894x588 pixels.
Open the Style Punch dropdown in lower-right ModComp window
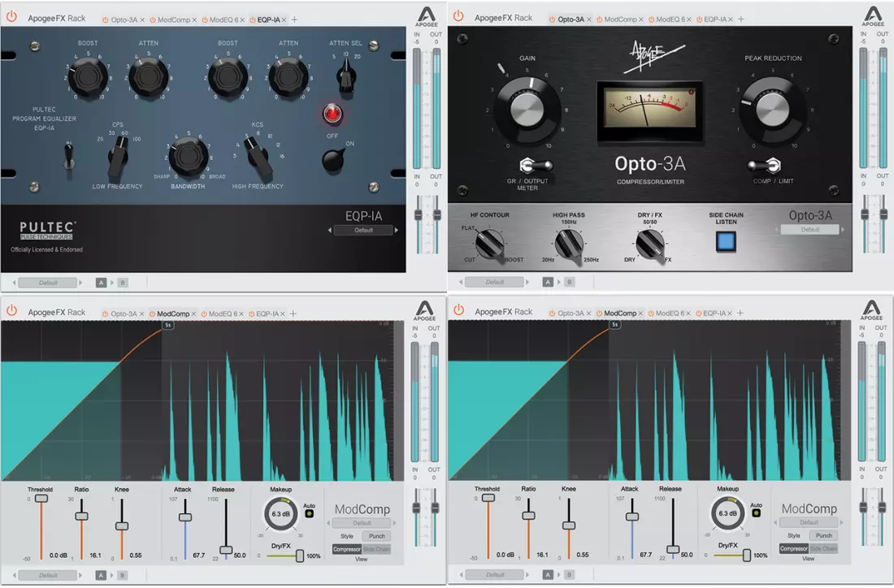click(823, 535)
